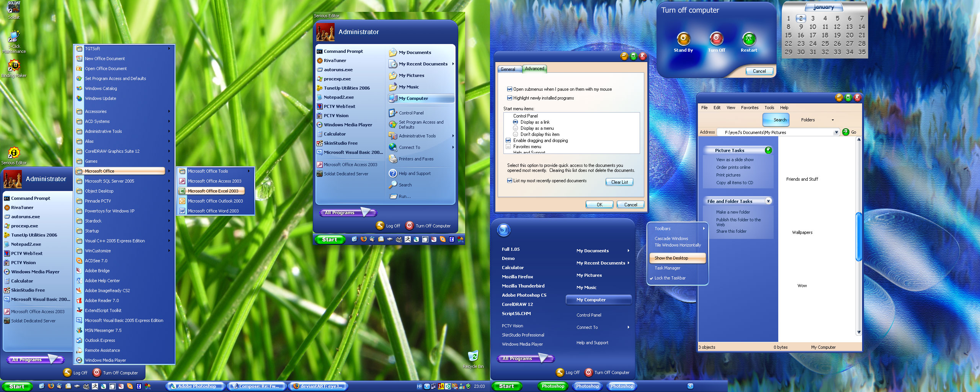Uncheck "Highlight newly installed programs"
The width and height of the screenshot is (980, 392).
pos(510,98)
